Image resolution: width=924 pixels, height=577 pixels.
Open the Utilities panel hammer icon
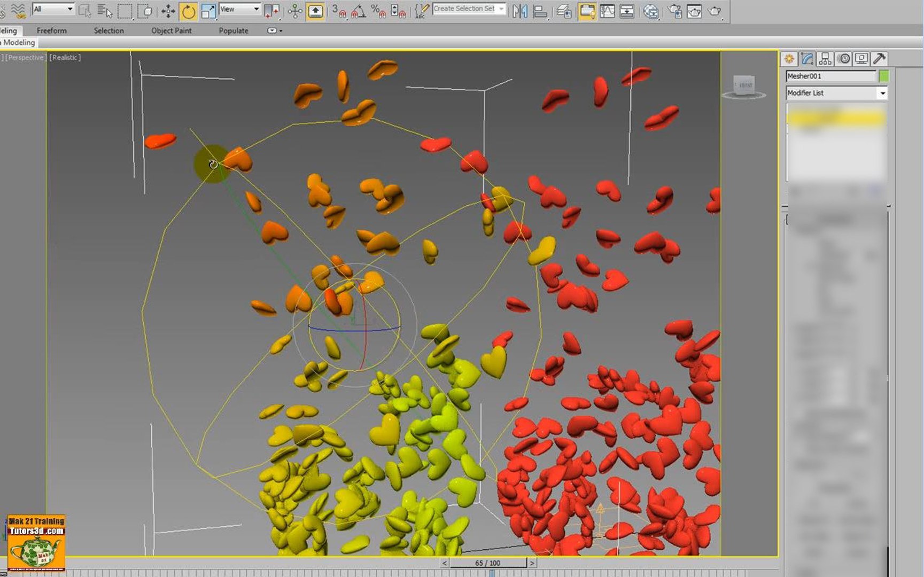[879, 59]
